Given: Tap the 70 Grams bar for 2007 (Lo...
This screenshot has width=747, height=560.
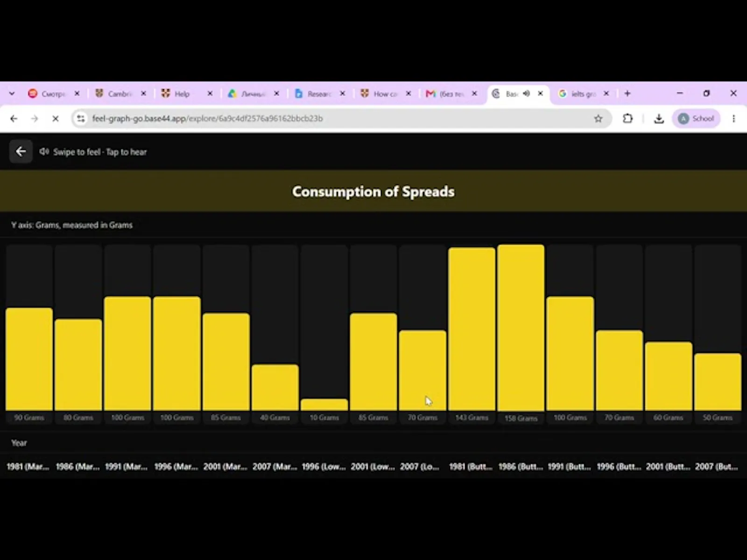Looking at the screenshot, I should (423, 371).
